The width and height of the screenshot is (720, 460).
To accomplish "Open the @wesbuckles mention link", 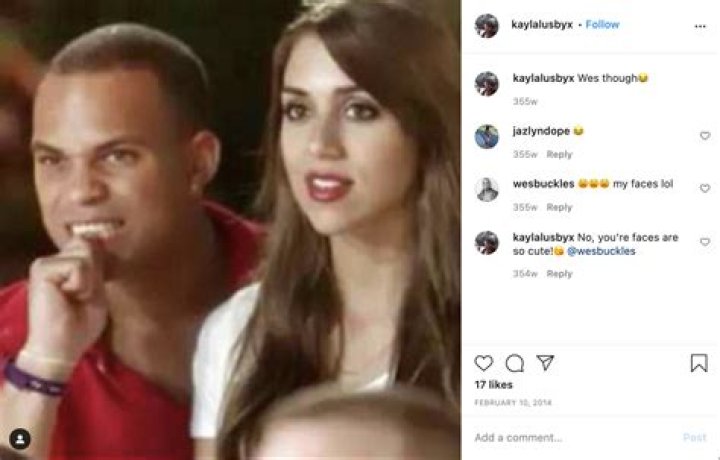I will pos(601,251).
